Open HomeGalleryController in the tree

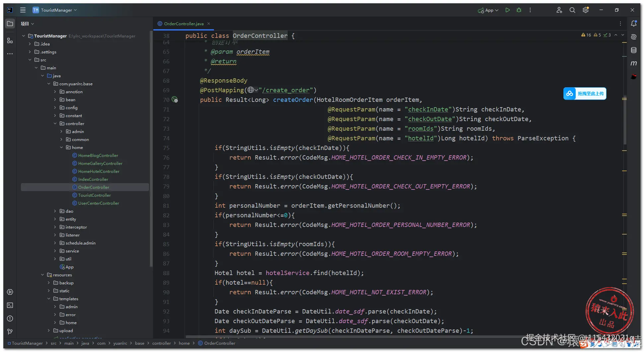click(100, 163)
